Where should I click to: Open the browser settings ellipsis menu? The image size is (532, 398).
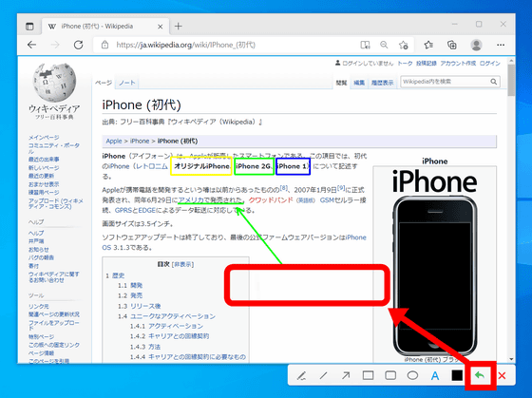click(x=501, y=45)
